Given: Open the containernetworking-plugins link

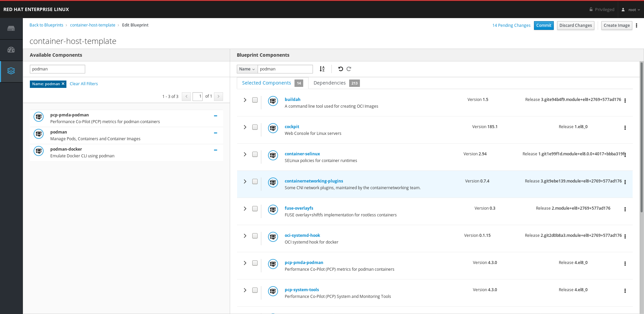Looking at the screenshot, I should click(x=314, y=181).
